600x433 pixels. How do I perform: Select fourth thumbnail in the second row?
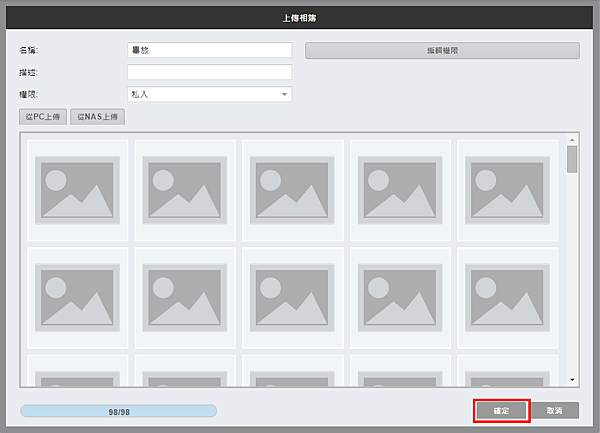(x=400, y=298)
